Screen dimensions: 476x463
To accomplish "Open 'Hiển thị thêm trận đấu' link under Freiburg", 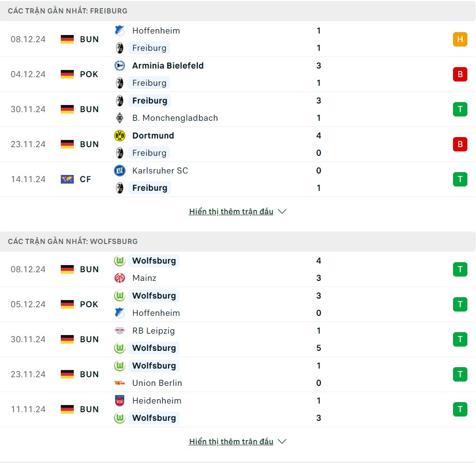I will tap(231, 211).
